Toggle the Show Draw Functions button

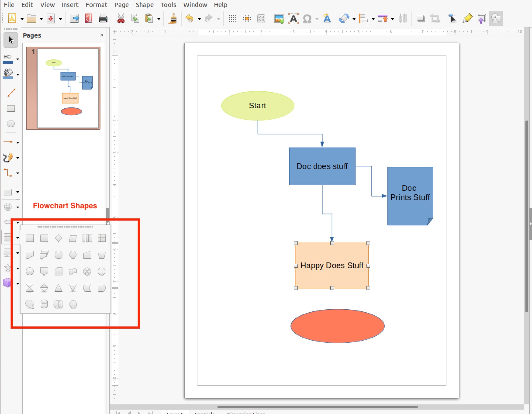point(496,19)
